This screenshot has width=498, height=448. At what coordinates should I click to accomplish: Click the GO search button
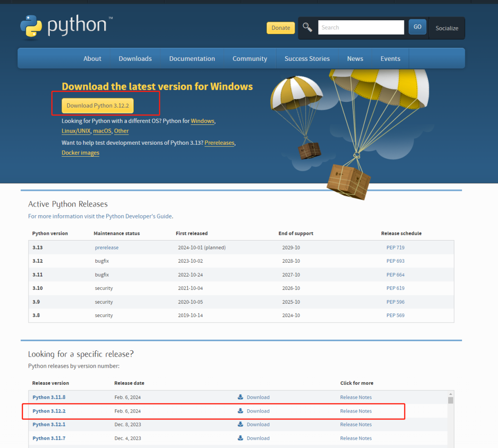point(417,27)
